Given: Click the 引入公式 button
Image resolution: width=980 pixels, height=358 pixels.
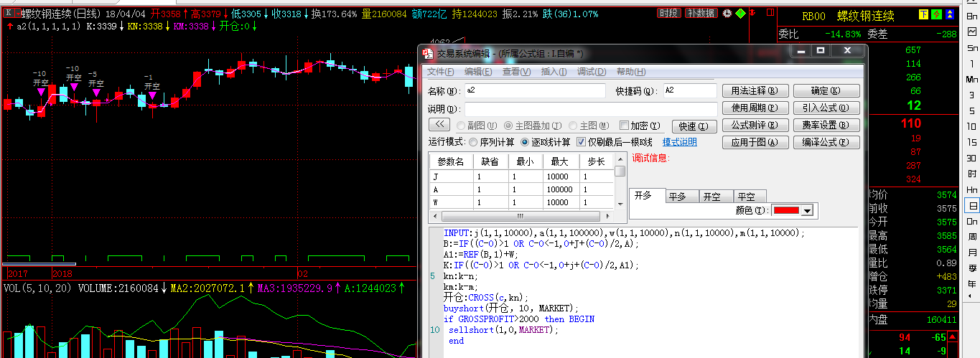Looking at the screenshot, I should [826, 108].
